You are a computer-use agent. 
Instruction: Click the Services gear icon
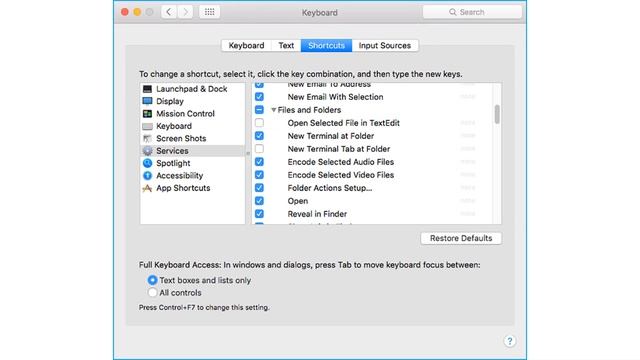[x=147, y=151]
